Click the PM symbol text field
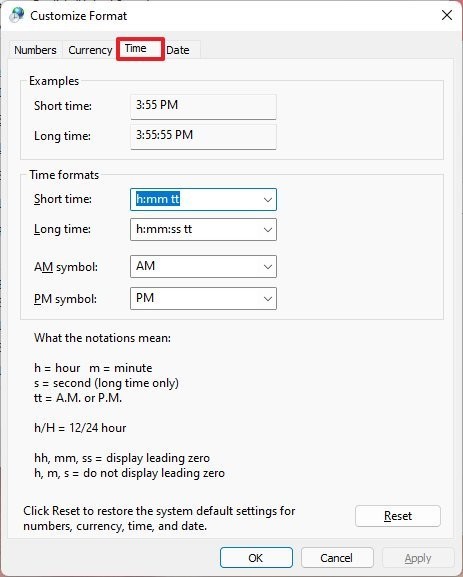This screenshot has width=463, height=577. [x=195, y=298]
